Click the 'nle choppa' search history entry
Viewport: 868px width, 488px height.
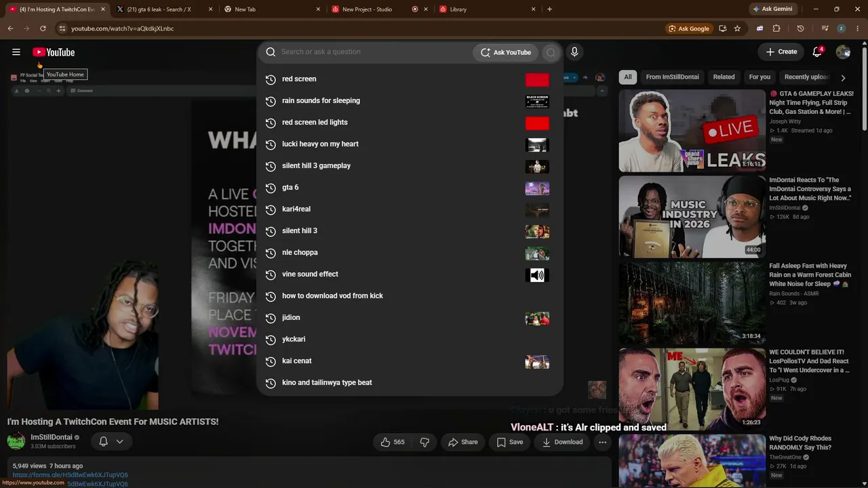(x=410, y=253)
